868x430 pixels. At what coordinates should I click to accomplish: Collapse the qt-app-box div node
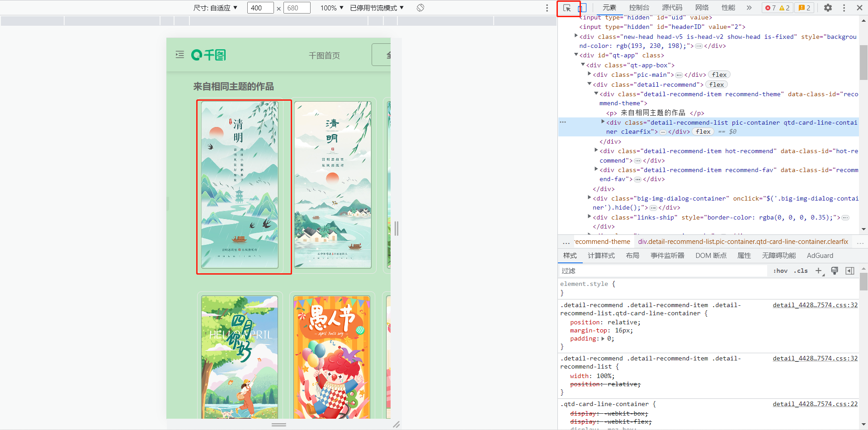583,65
